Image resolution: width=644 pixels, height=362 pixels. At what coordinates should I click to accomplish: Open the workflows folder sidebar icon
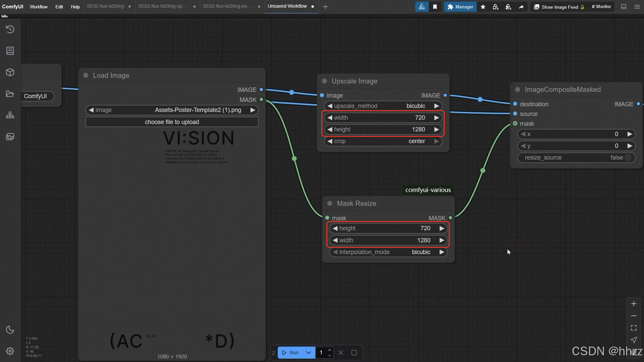coord(10,94)
